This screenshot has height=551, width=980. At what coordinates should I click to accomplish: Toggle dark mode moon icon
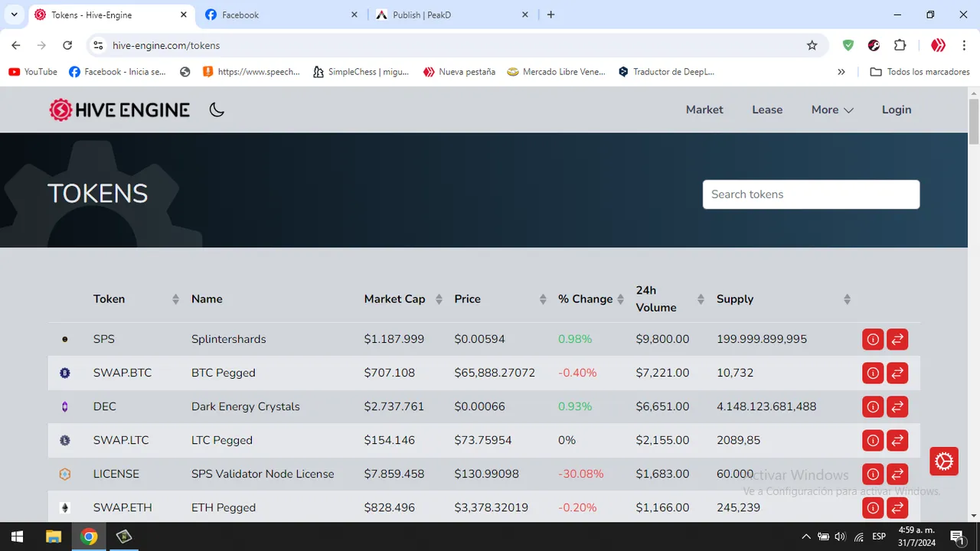pos(217,109)
